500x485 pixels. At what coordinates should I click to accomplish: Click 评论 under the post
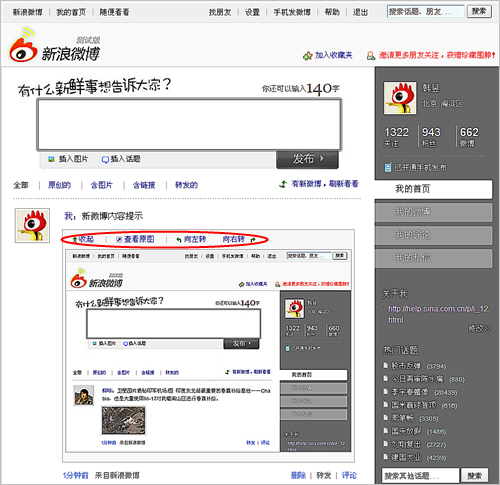click(x=349, y=475)
